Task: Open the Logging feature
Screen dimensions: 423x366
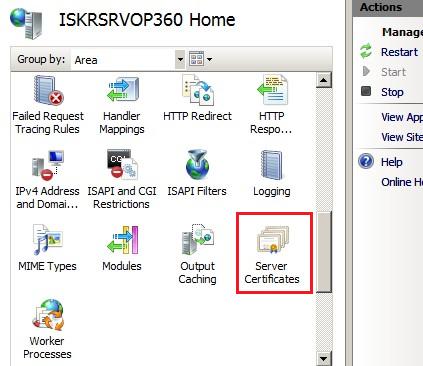Action: (x=272, y=174)
